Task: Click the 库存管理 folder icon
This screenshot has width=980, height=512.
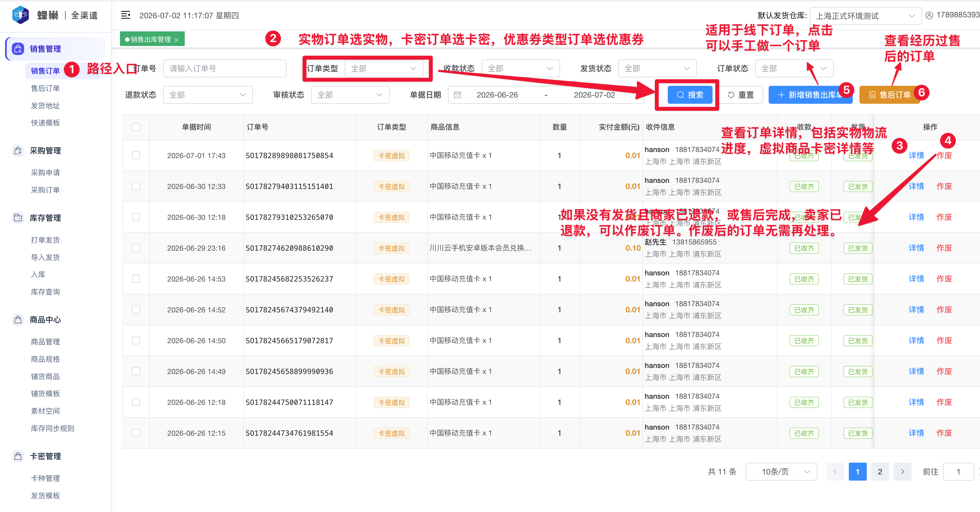Action: click(18, 218)
